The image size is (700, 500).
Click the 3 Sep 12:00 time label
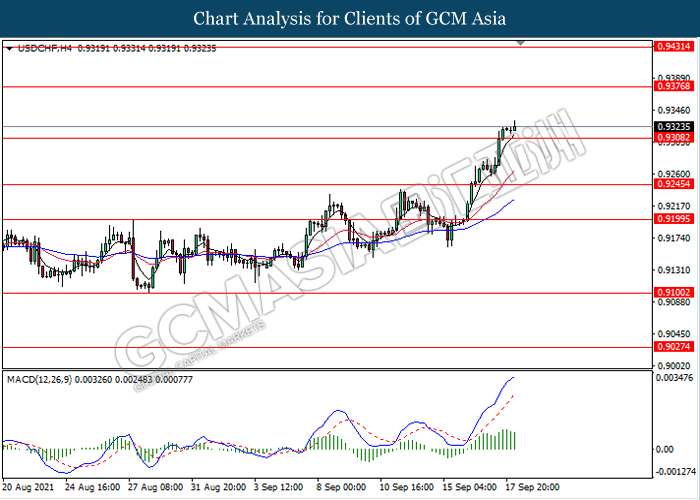279,487
